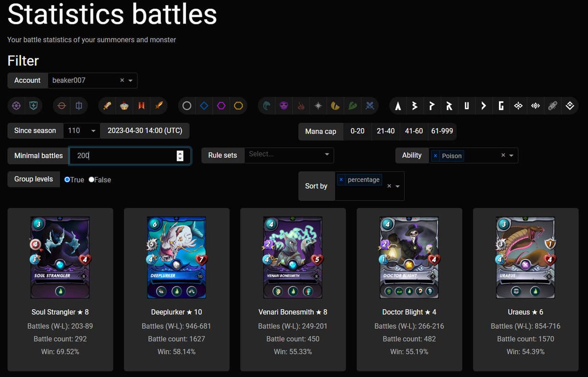Filter by death element purple skull icon
This screenshot has width=588, height=377.
(x=284, y=106)
